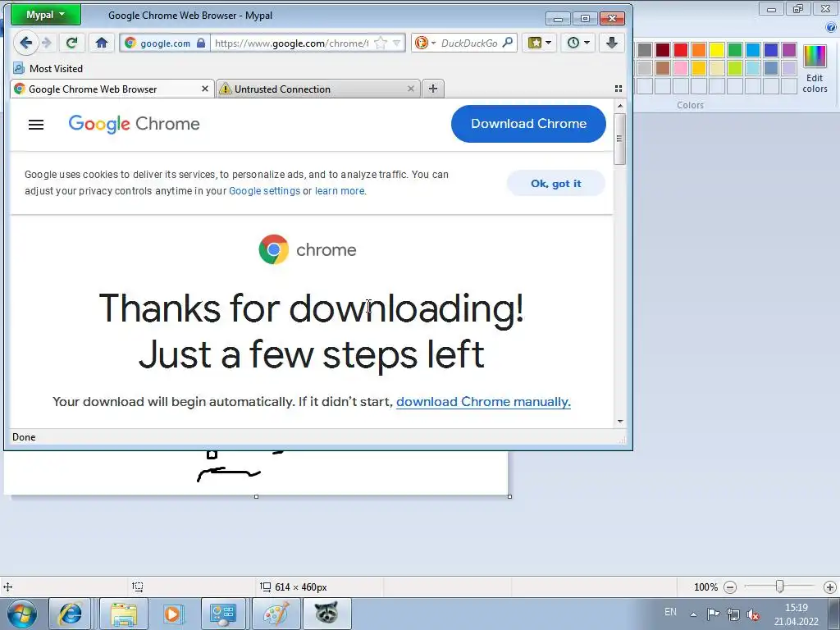Pick the green color swatch in Paint
The height and width of the screenshot is (630, 840).
[735, 50]
